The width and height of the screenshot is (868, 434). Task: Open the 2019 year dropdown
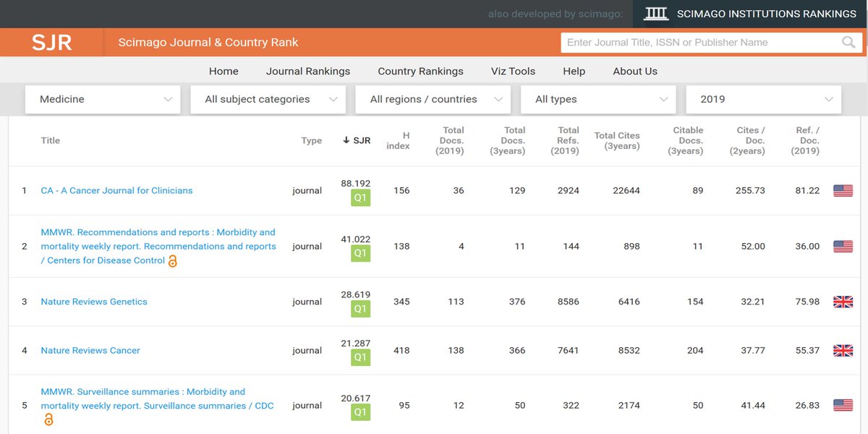pos(764,99)
